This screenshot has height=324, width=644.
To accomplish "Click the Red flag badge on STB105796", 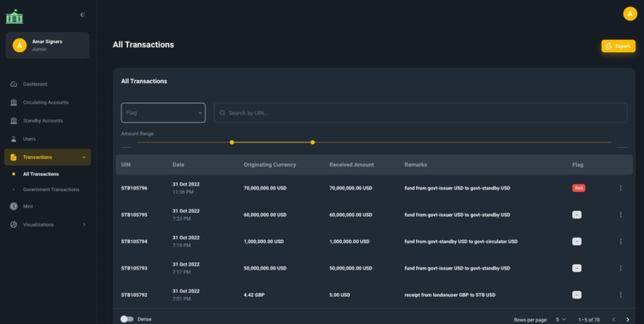I will point(578,188).
